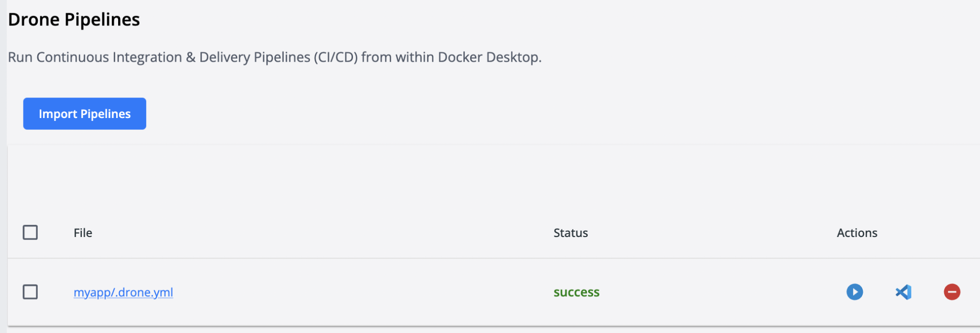Open the myapp/.drone.yml file link

[x=123, y=292]
